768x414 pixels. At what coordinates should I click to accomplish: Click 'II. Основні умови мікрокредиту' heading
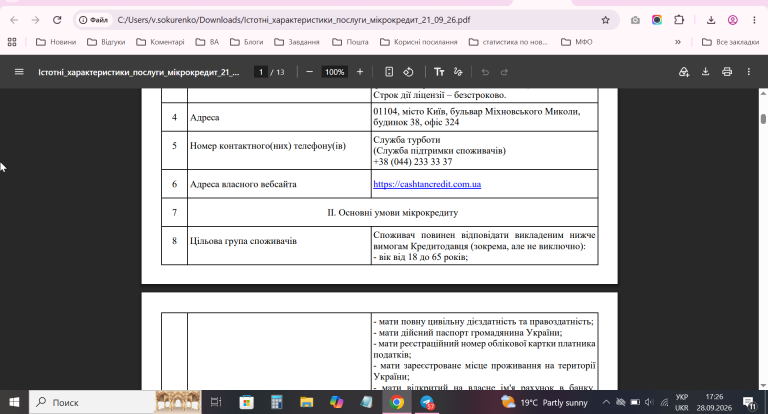coord(393,213)
